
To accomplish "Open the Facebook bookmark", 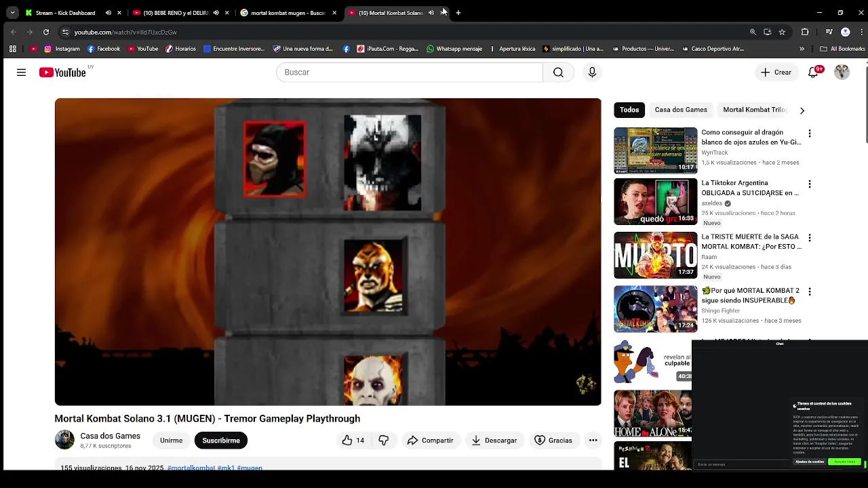I will tap(104, 49).
